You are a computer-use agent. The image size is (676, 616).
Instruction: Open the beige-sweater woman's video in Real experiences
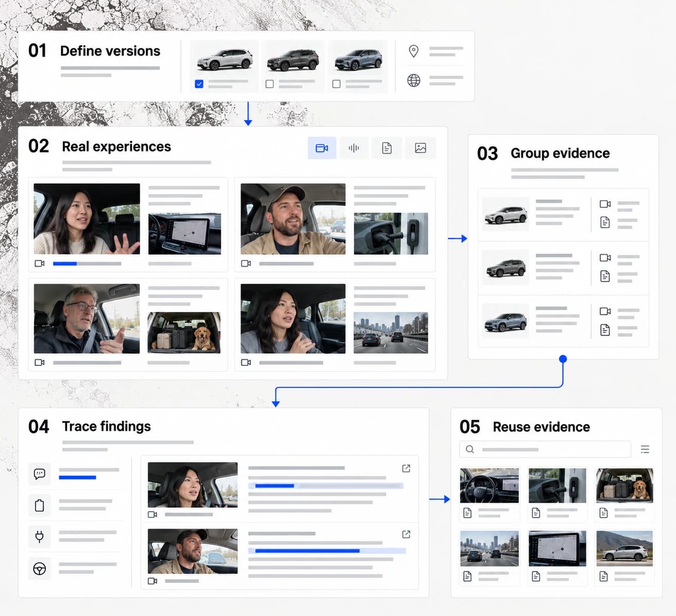pyautogui.click(x=87, y=219)
